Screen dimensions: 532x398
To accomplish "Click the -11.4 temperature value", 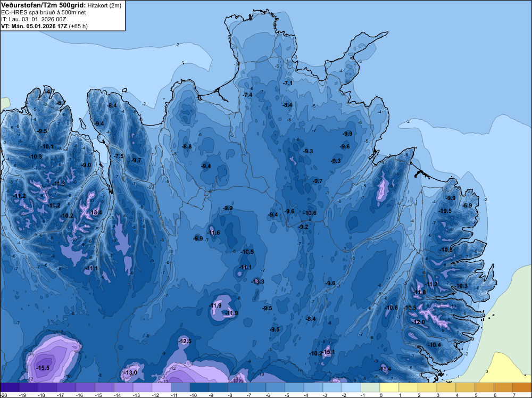I will point(385,369).
